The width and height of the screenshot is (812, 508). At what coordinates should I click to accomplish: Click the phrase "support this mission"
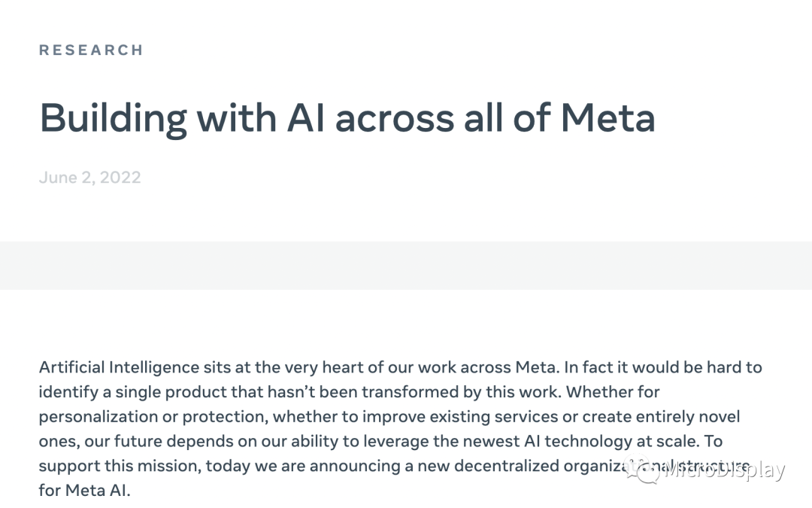pos(118,466)
